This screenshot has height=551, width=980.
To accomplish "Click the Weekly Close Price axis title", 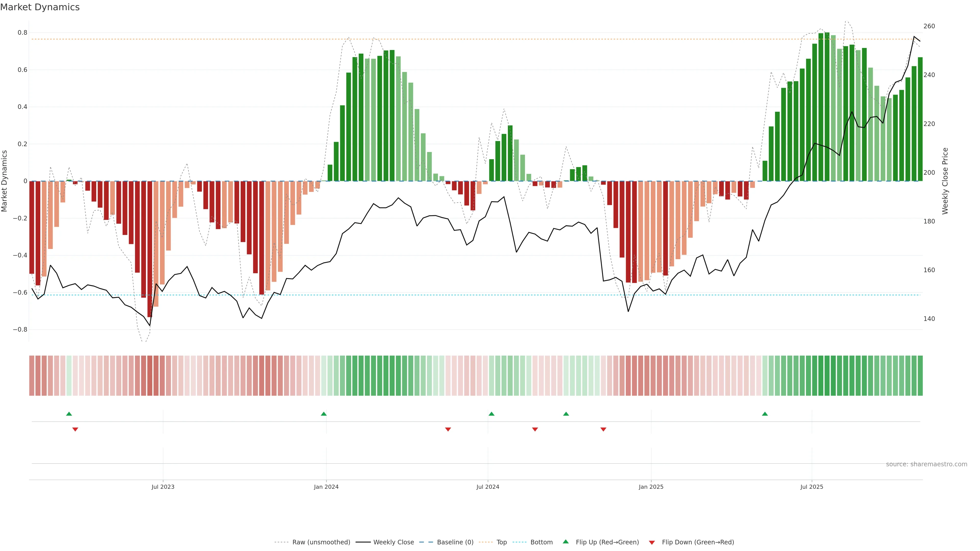I will pos(945,181).
